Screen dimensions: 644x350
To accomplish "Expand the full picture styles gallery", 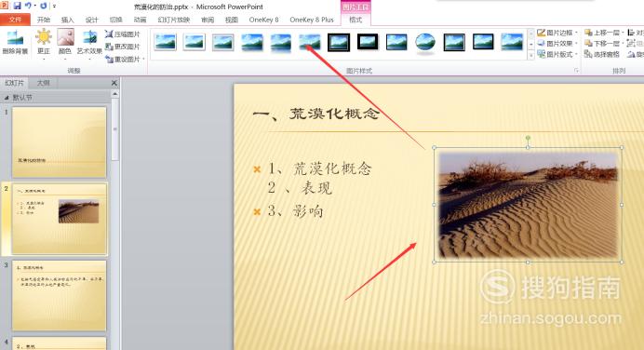I will click(x=531, y=54).
